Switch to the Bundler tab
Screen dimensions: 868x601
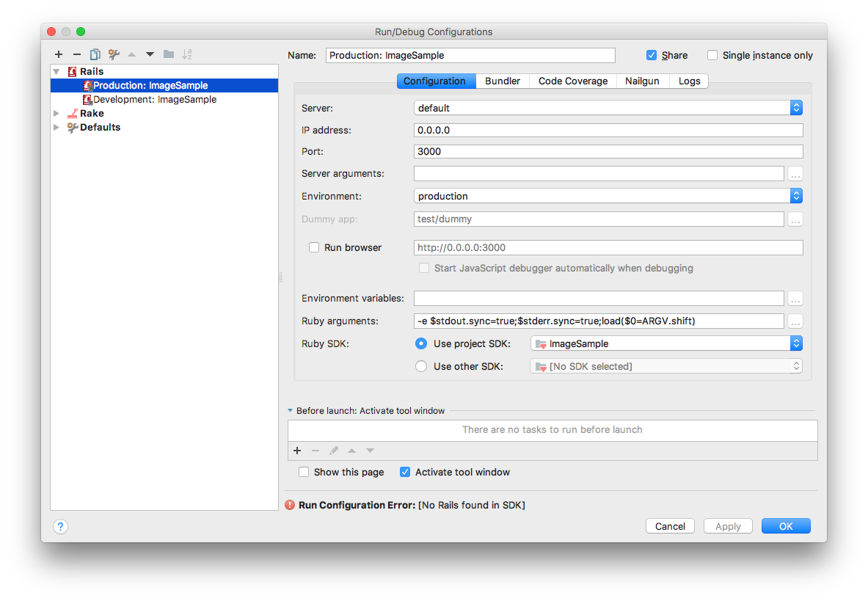point(502,81)
